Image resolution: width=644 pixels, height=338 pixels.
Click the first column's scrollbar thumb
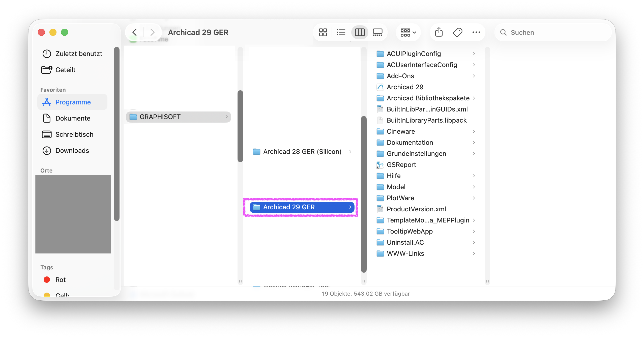click(240, 126)
